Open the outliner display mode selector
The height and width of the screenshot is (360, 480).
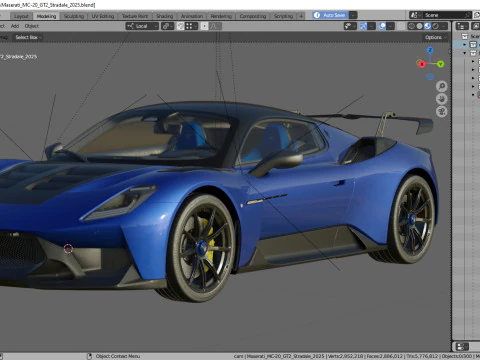476,26
